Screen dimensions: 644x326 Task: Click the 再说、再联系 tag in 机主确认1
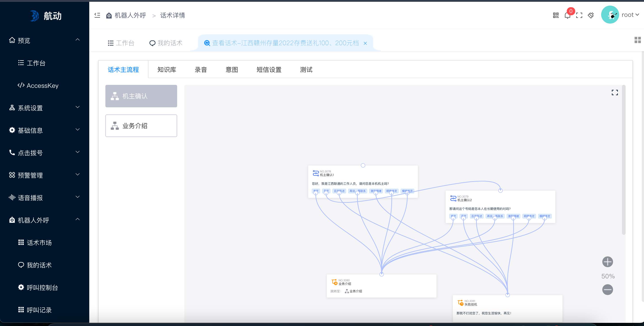357,191
